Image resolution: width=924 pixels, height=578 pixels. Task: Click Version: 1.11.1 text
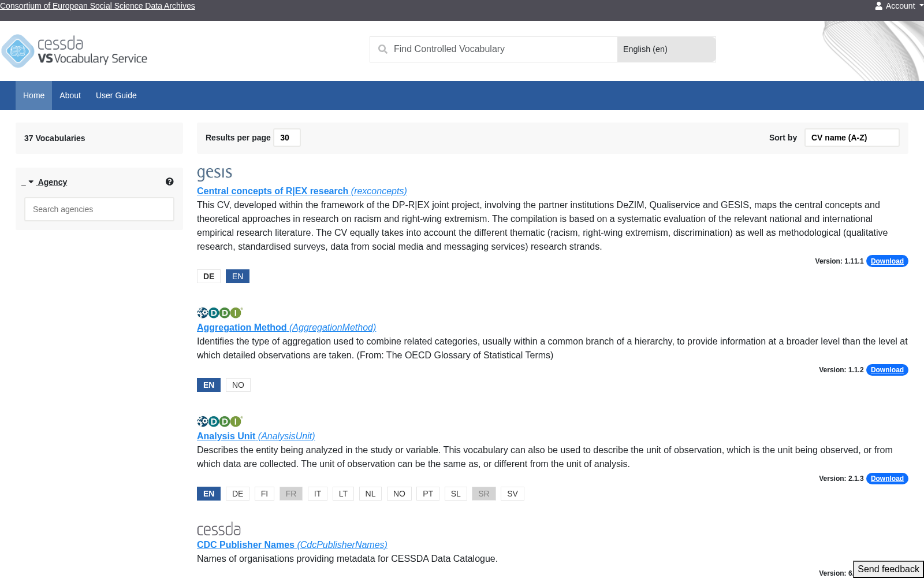(839, 261)
